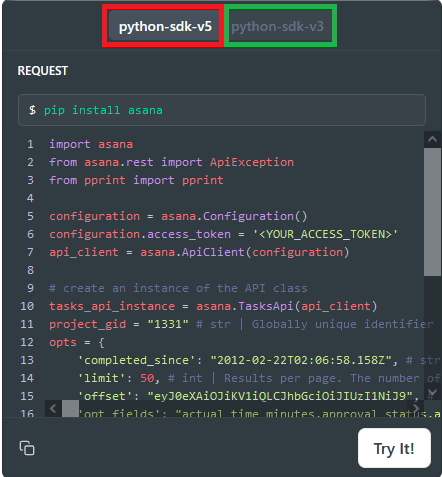Click the 'limit' value 50
Screen dimensions: 442x477
point(147,378)
